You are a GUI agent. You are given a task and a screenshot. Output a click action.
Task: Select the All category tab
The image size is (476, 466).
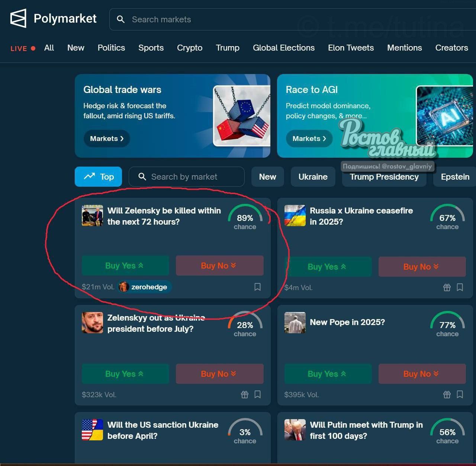click(49, 48)
